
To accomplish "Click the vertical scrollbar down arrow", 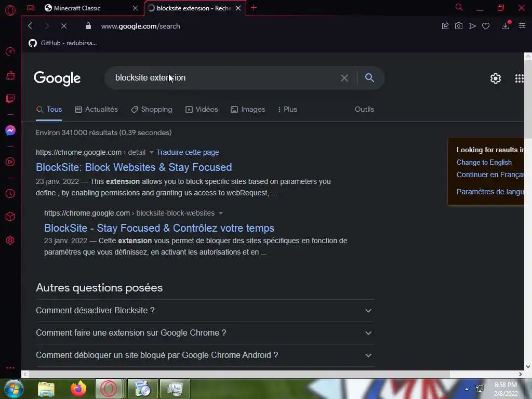I will coord(528,366).
